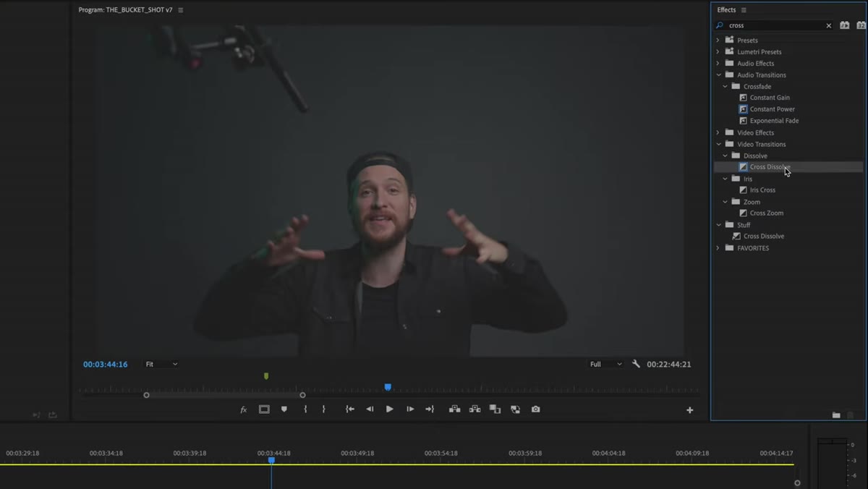
Task: Click the Program monitor playhead marker
Action: [x=388, y=388]
